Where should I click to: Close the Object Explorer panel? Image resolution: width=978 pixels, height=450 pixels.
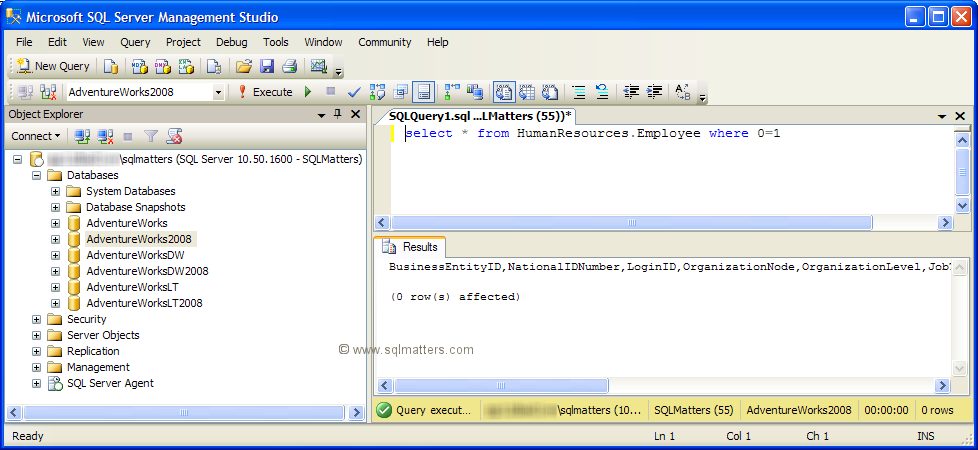pos(355,114)
